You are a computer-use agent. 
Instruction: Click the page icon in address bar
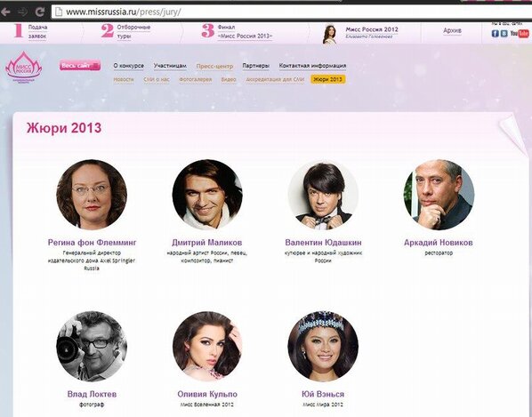click(59, 12)
